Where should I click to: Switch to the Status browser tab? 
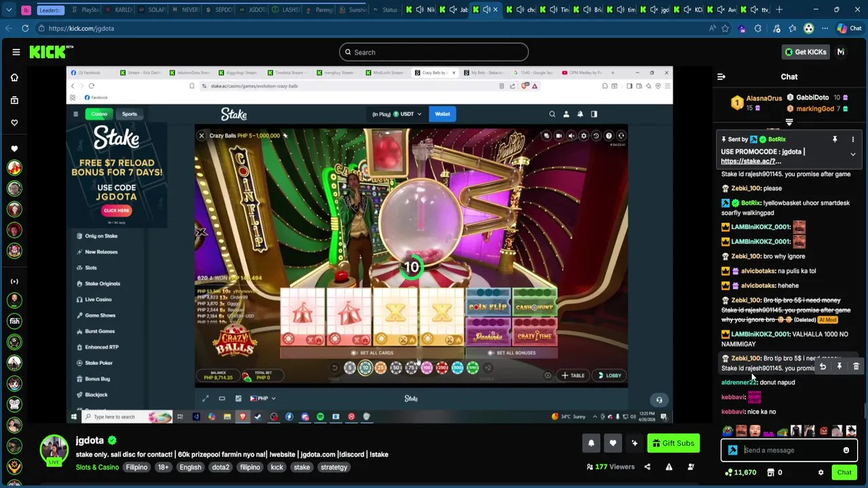click(x=387, y=9)
